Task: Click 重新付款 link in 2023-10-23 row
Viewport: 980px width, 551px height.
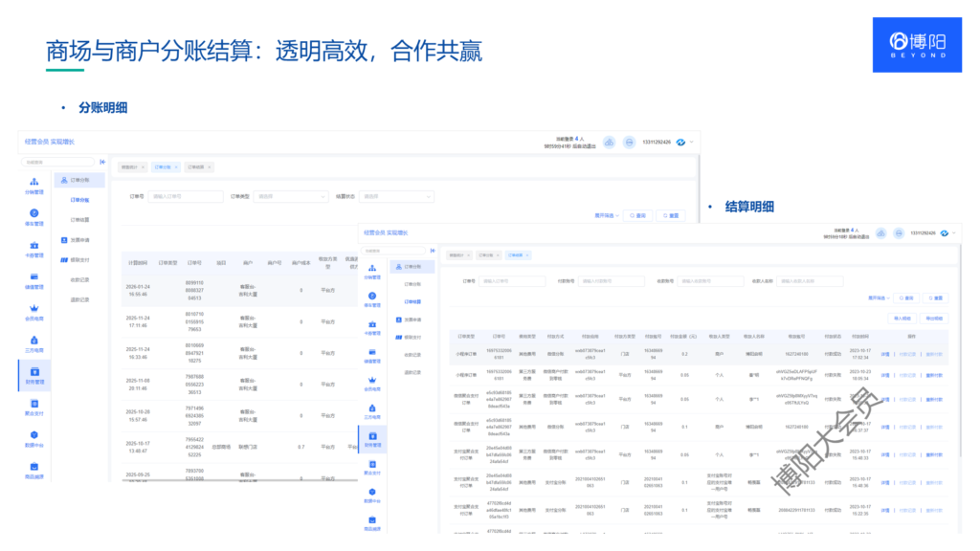Action: (x=934, y=375)
